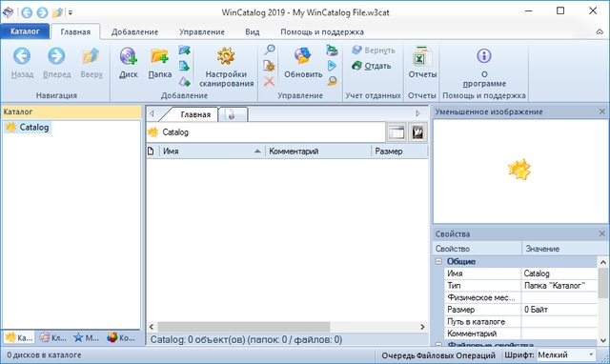Open the Помощь и поддержка tab
Viewport: 610px width, 364px height.
[322, 31]
